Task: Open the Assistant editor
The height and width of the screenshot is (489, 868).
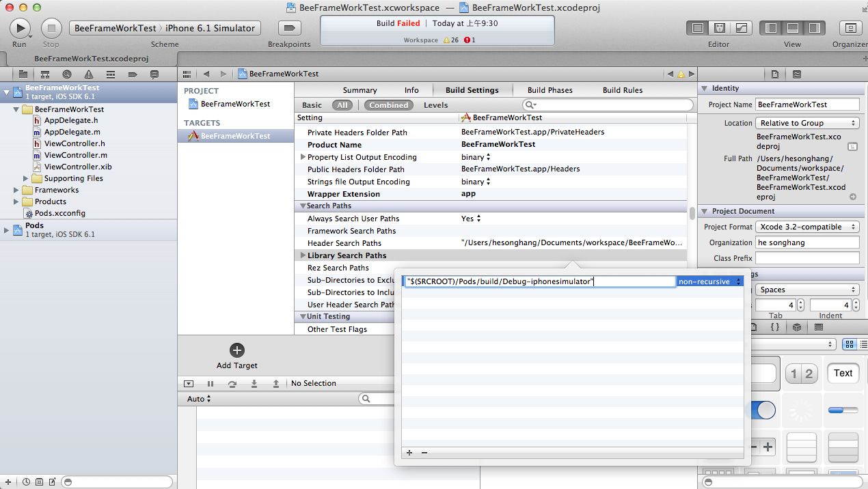Action: tap(719, 28)
